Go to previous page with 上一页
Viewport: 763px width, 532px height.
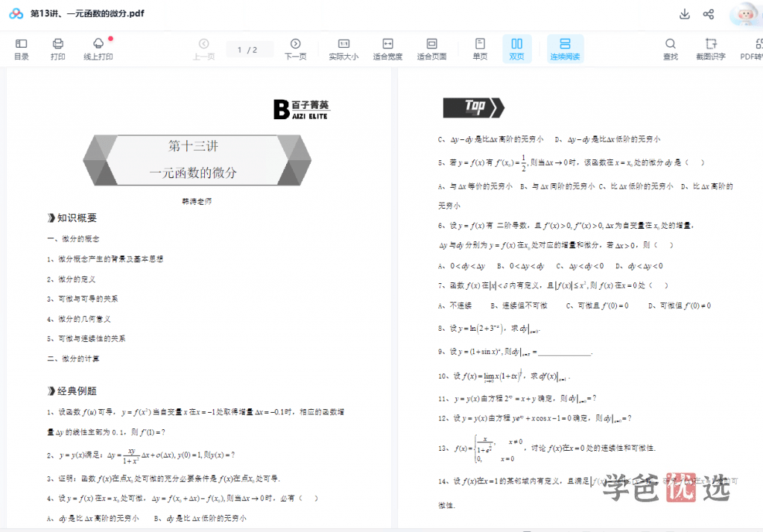tap(204, 49)
